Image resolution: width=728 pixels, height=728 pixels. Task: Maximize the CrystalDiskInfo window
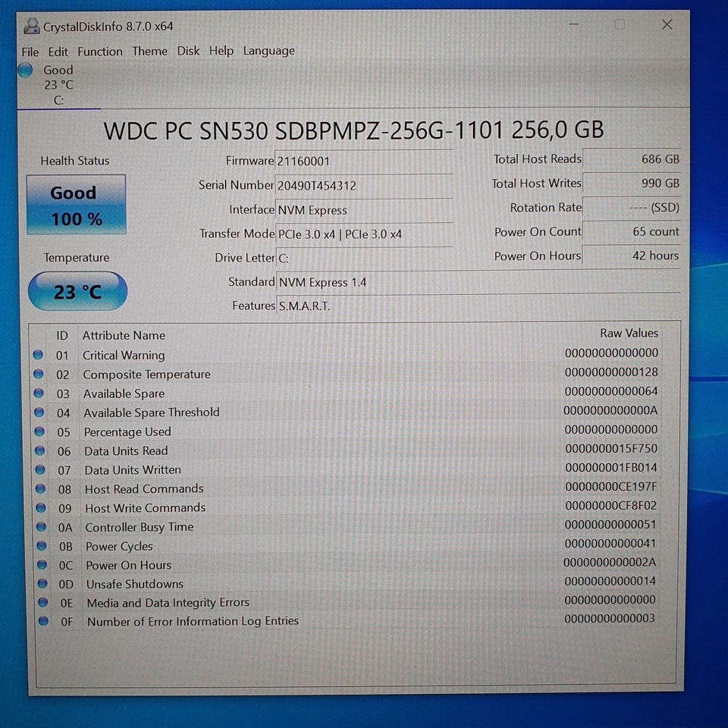pyautogui.click(x=620, y=24)
